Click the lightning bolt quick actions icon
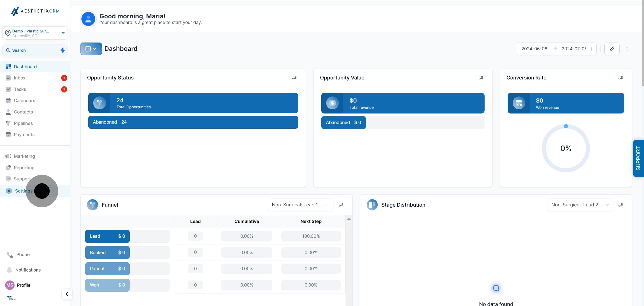 pyautogui.click(x=63, y=50)
